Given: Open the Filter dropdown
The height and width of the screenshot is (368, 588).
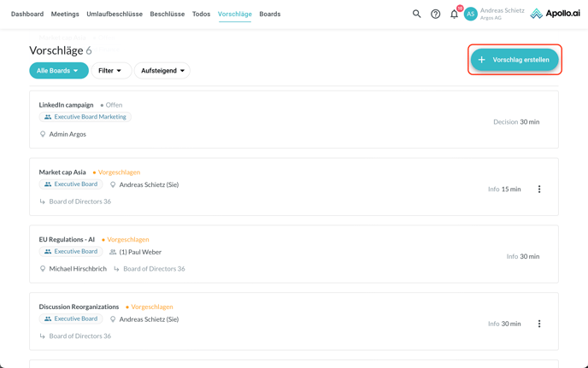Looking at the screenshot, I should pos(111,71).
